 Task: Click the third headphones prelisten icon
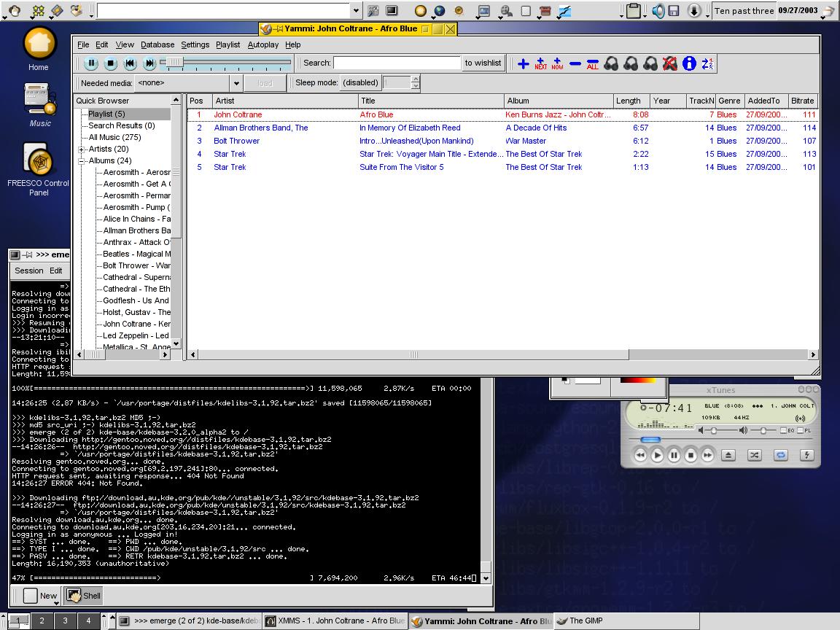(650, 63)
